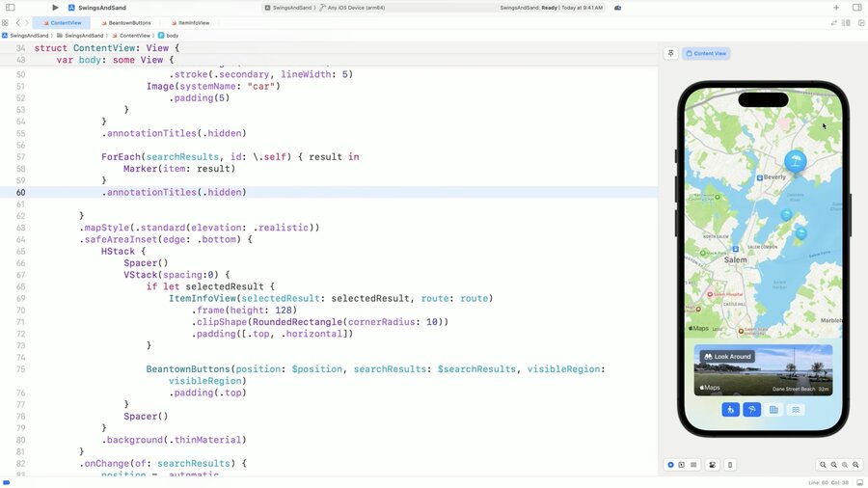Tap the water waves button in preview
The image size is (868, 488).
(x=796, y=410)
